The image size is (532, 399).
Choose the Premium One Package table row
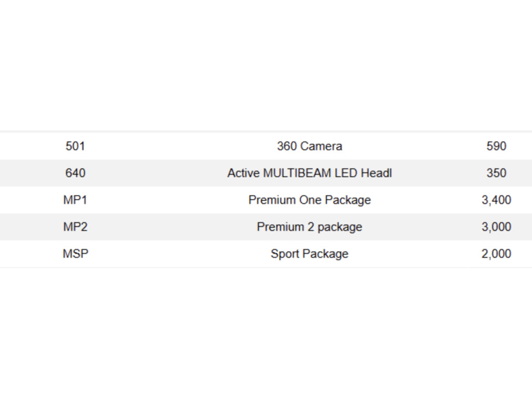click(x=266, y=200)
